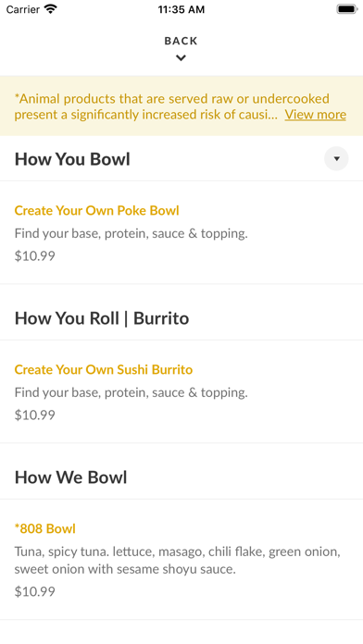Click the Poke Bowl description text
The height and width of the screenshot is (644, 363).
tap(131, 233)
